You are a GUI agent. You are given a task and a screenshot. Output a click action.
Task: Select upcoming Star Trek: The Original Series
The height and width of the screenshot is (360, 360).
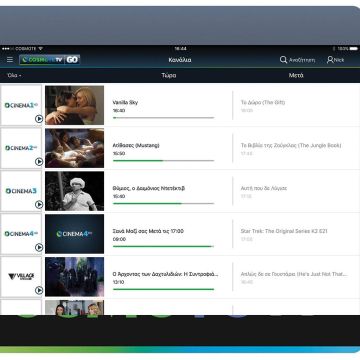(x=284, y=231)
